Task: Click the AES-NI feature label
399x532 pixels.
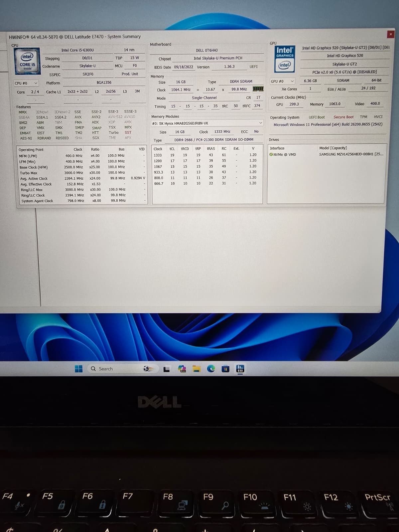Action: [26, 138]
